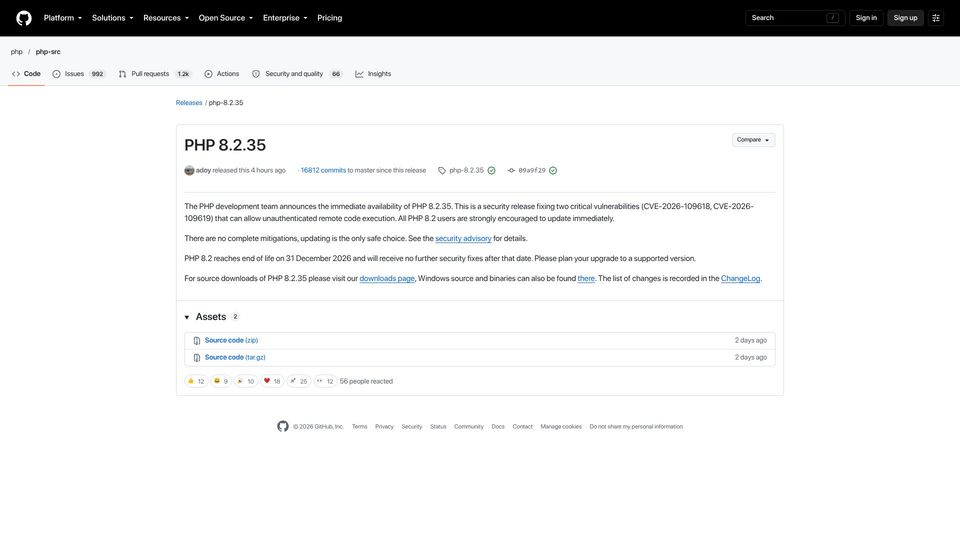Click Manage cookies in footer
Image resolution: width=960 pixels, height=540 pixels.
pyautogui.click(x=561, y=427)
